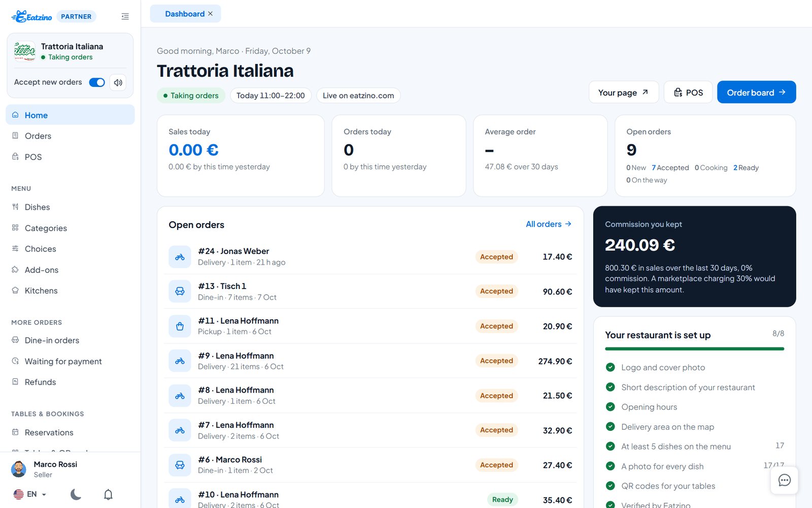This screenshot has width=812, height=508.
Task: Click Ready badge on order #10
Action: (x=502, y=499)
